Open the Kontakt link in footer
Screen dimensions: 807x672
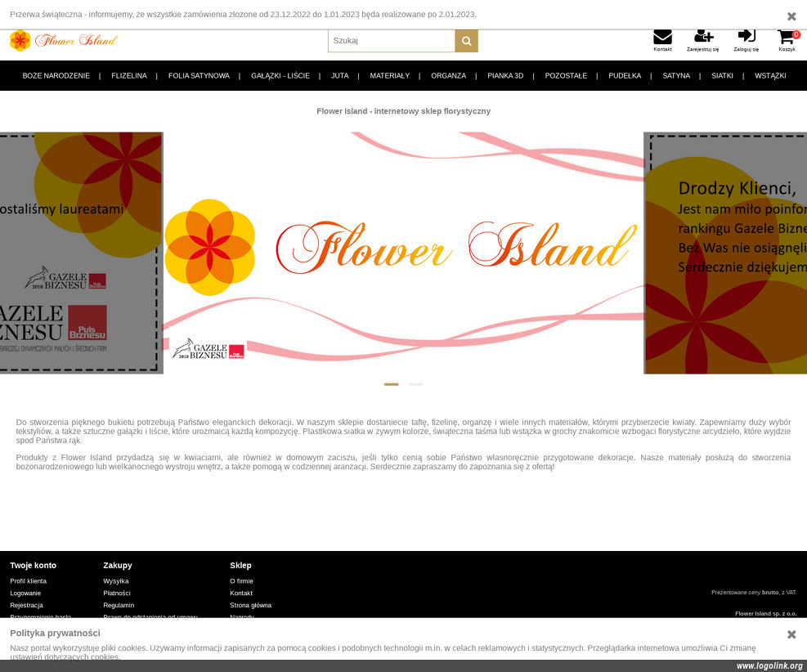241,594
